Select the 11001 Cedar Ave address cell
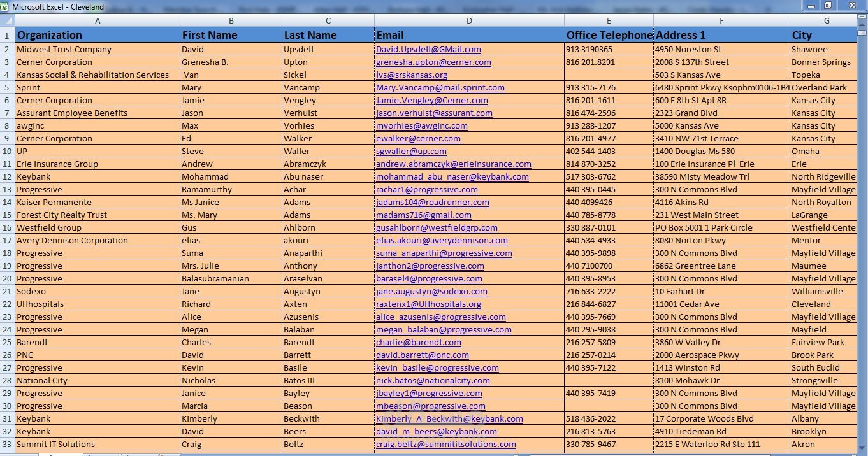The height and width of the screenshot is (456, 868). tap(721, 304)
